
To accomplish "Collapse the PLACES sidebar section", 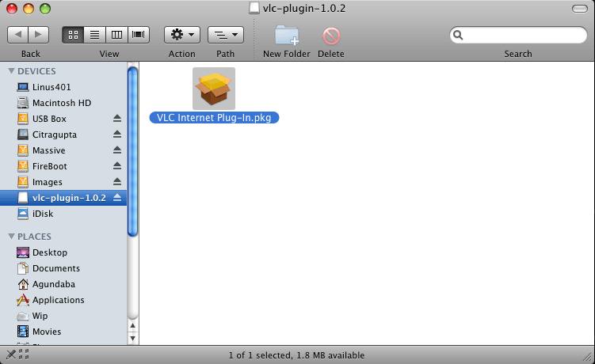I will 11,237.
